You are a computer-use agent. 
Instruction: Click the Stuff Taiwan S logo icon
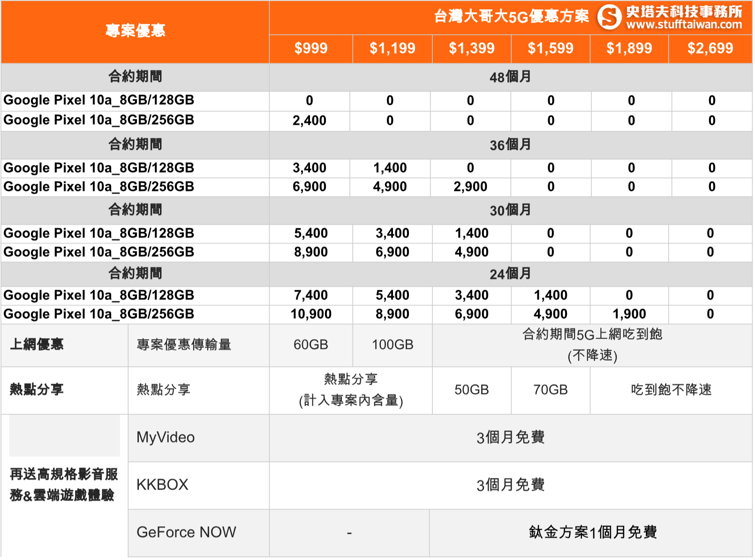(x=610, y=17)
